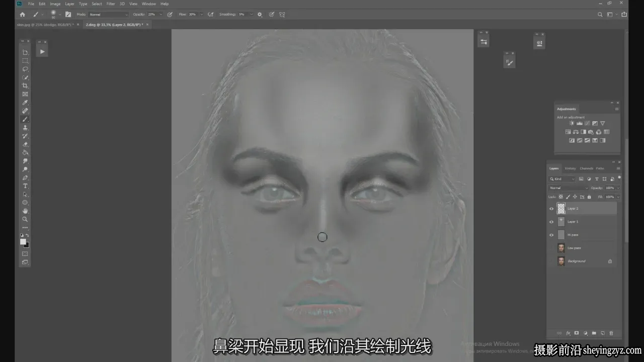644x362 pixels.
Task: Select the Crop tool
Action: pos(25,86)
